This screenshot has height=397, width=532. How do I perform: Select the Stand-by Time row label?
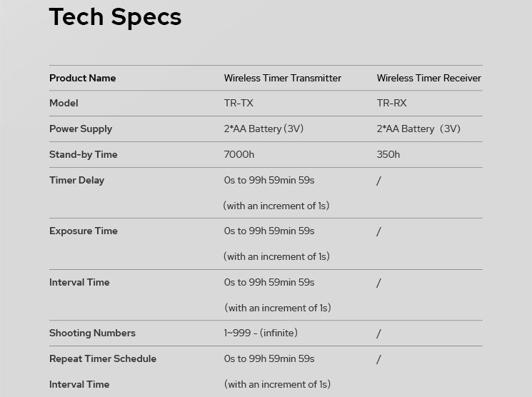pyautogui.click(x=83, y=154)
